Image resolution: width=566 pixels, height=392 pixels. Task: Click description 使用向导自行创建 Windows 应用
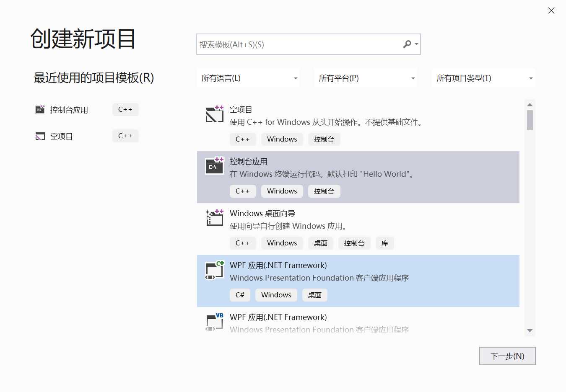point(289,226)
